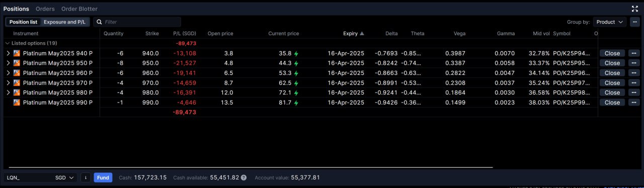644x188 pixels.
Task: Open the Order Blotter tab
Action: pos(79,9)
